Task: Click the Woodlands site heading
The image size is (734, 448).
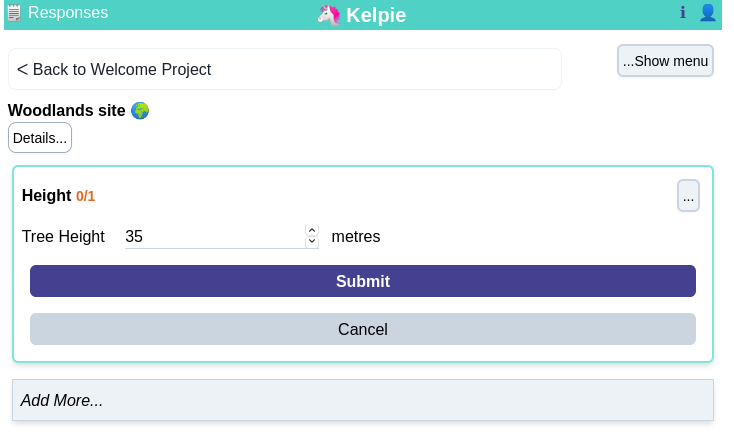Action: 66,110
